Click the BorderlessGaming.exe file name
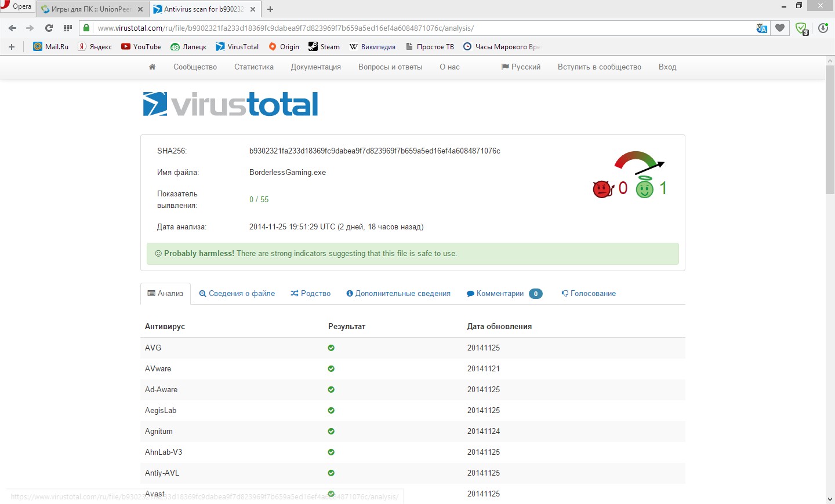The width and height of the screenshot is (835, 504). pos(288,172)
